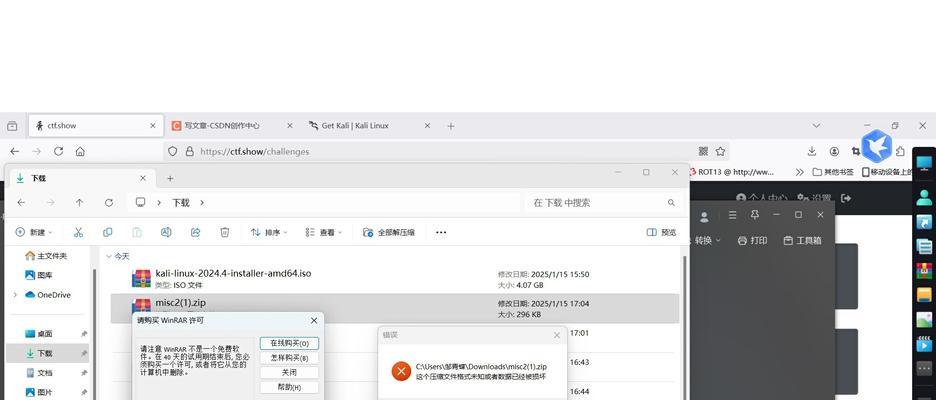Close the 下载 File Explorer tab
The image size is (936, 400).
click(x=143, y=178)
